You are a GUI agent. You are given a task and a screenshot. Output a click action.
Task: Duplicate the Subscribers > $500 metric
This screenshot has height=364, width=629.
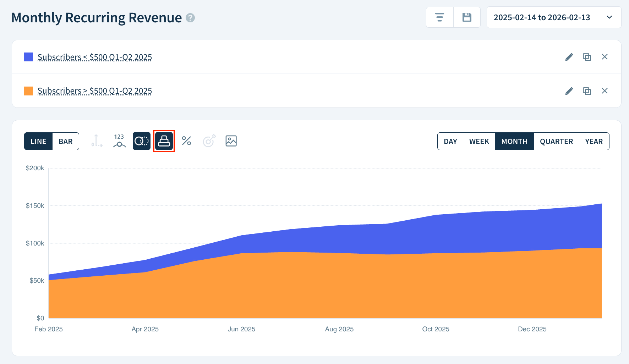(587, 91)
